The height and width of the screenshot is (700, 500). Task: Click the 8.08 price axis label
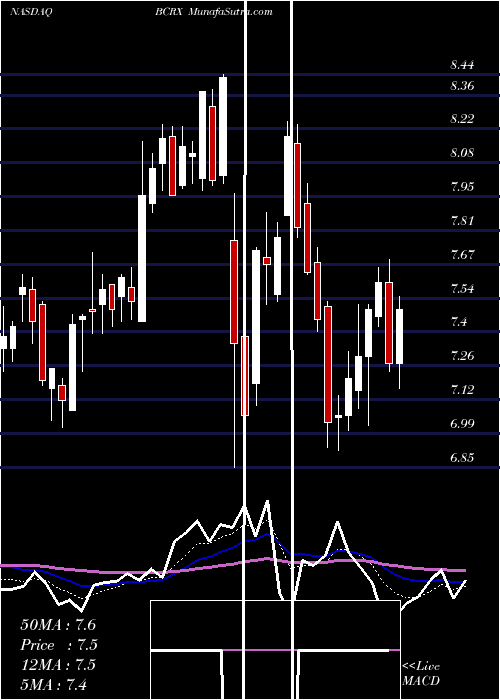click(x=462, y=153)
